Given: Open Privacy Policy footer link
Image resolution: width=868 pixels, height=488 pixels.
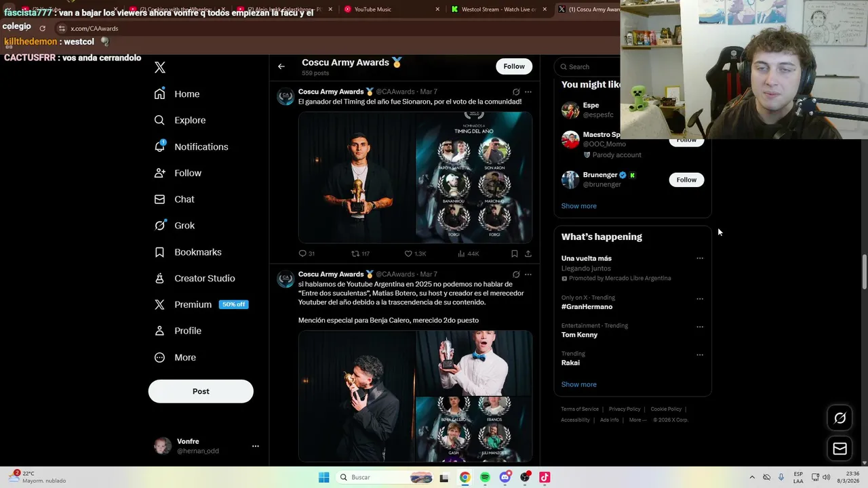Looking at the screenshot, I should click(x=625, y=409).
